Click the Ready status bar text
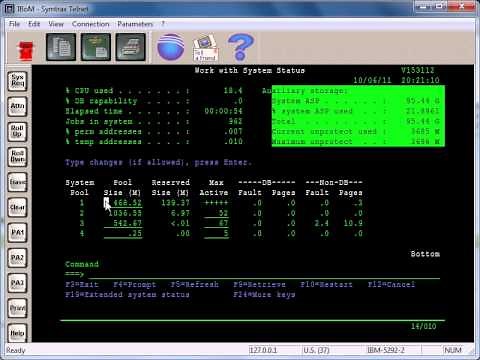480x360 pixels. (16, 350)
